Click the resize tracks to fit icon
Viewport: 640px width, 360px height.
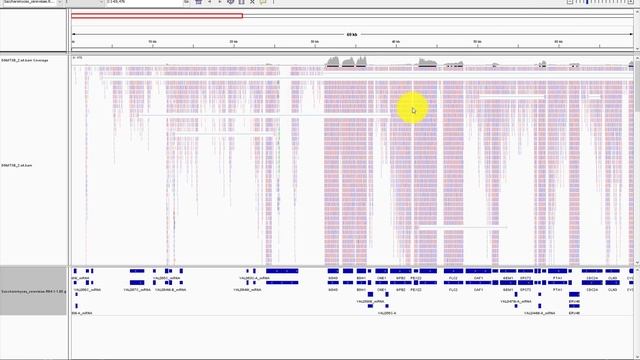[252, 2]
